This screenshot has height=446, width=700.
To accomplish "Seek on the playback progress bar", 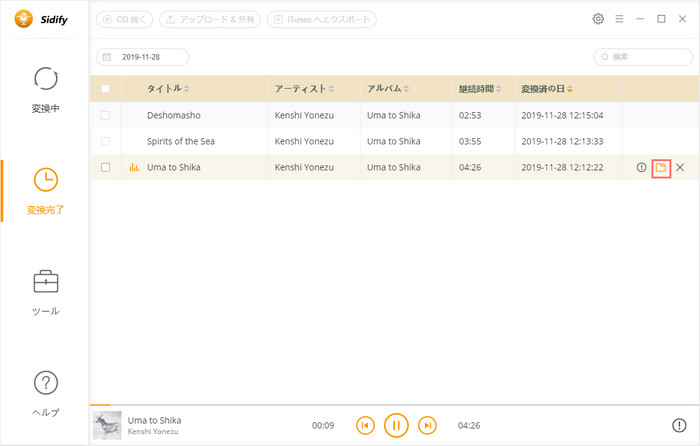I will click(395, 405).
